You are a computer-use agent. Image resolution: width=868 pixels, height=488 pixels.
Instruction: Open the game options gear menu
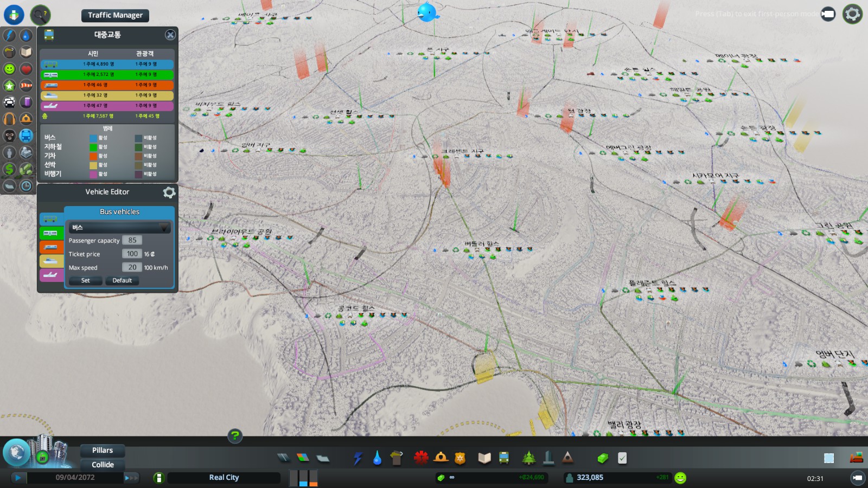[852, 14]
